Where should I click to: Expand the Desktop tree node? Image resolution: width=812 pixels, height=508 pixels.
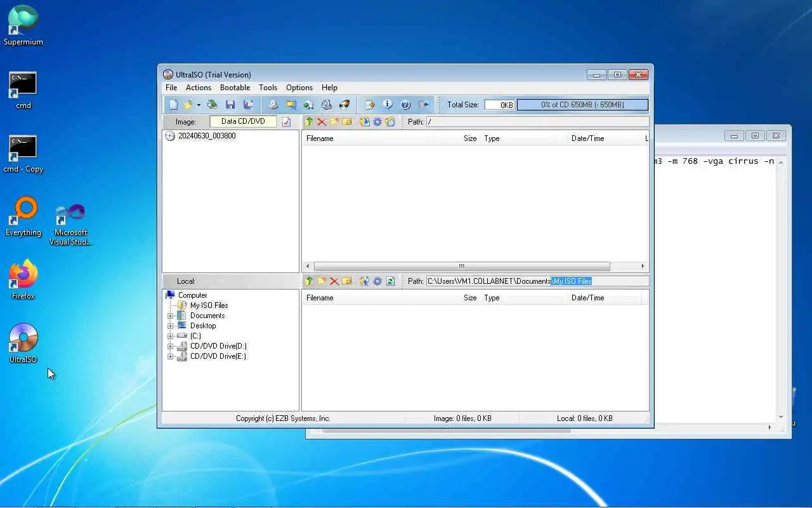pyautogui.click(x=170, y=326)
